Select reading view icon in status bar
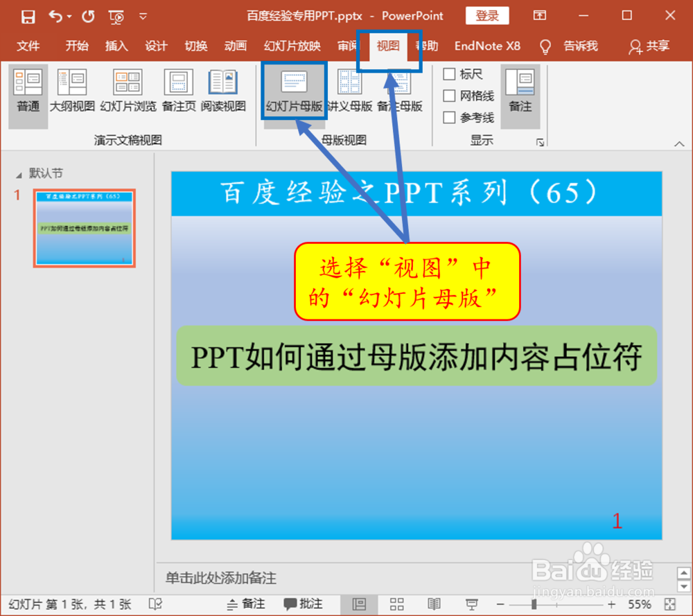The height and width of the screenshot is (616, 693). click(x=434, y=604)
